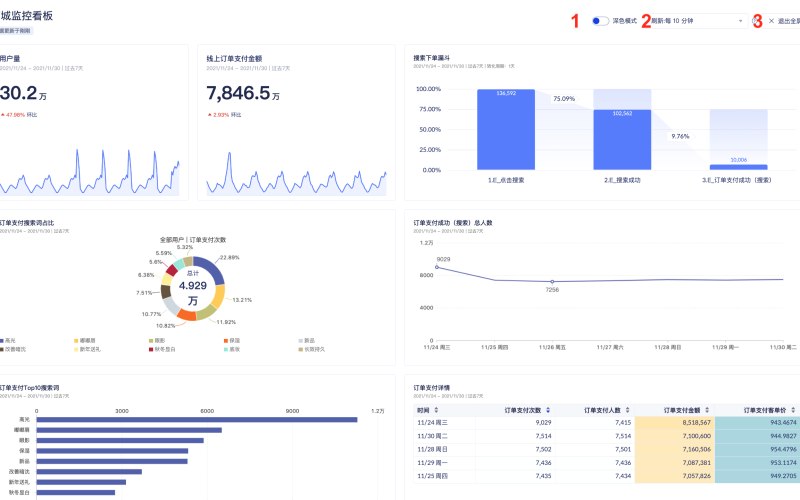Image resolution: width=800 pixels, height=500 pixels.
Task: Click the 高光 bar in Top10 chart
Action: (196, 420)
